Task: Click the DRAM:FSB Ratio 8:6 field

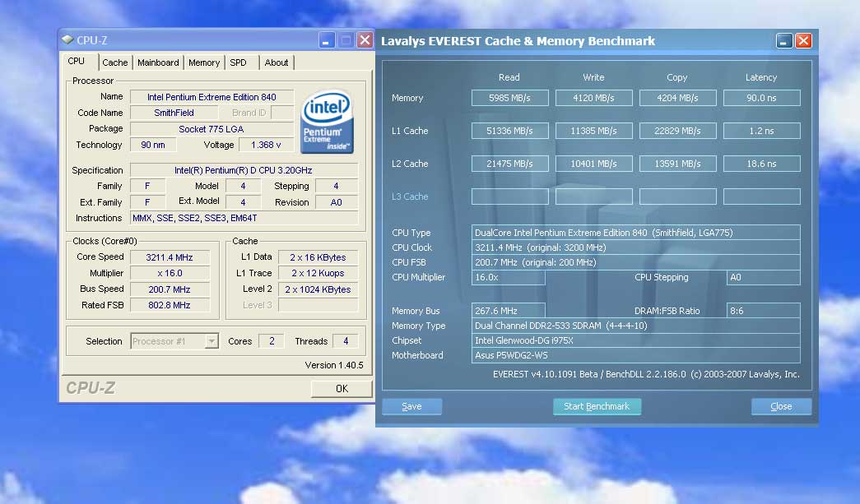Action: tap(764, 311)
